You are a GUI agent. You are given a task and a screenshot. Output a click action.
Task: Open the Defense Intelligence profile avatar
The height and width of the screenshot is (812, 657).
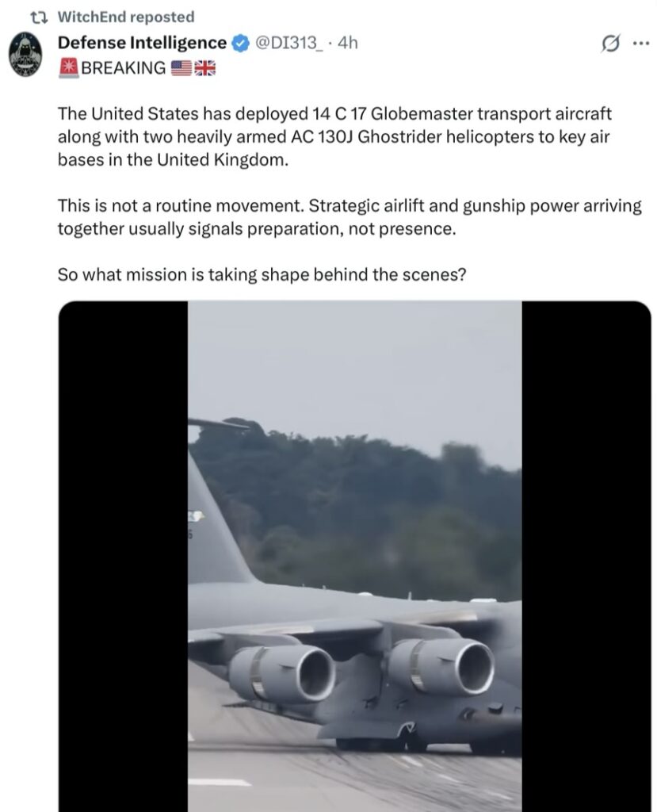[x=25, y=54]
